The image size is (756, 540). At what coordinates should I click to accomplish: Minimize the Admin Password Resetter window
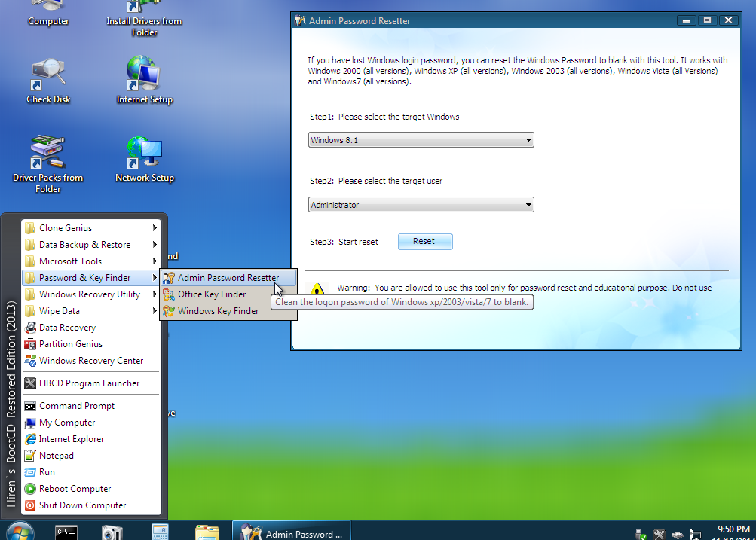686,20
